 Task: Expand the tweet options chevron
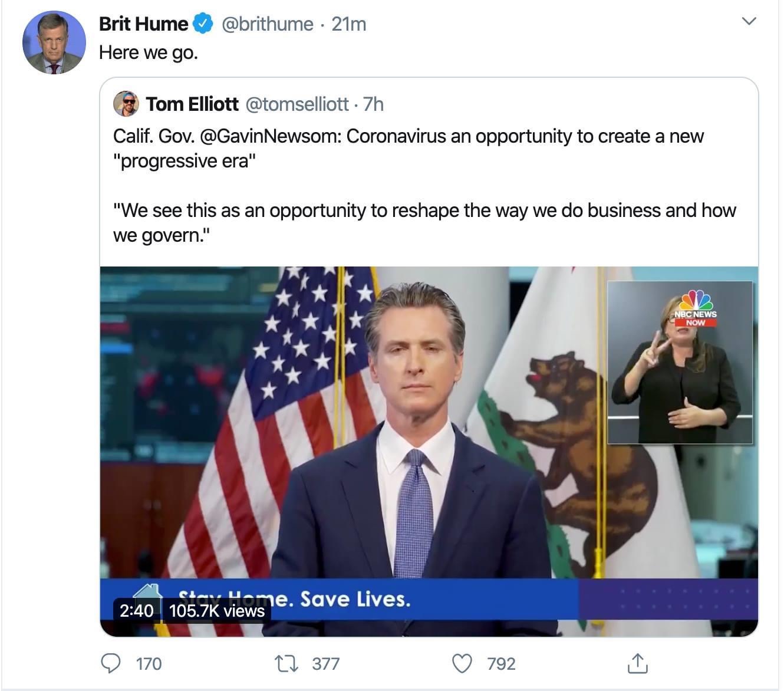(x=749, y=21)
